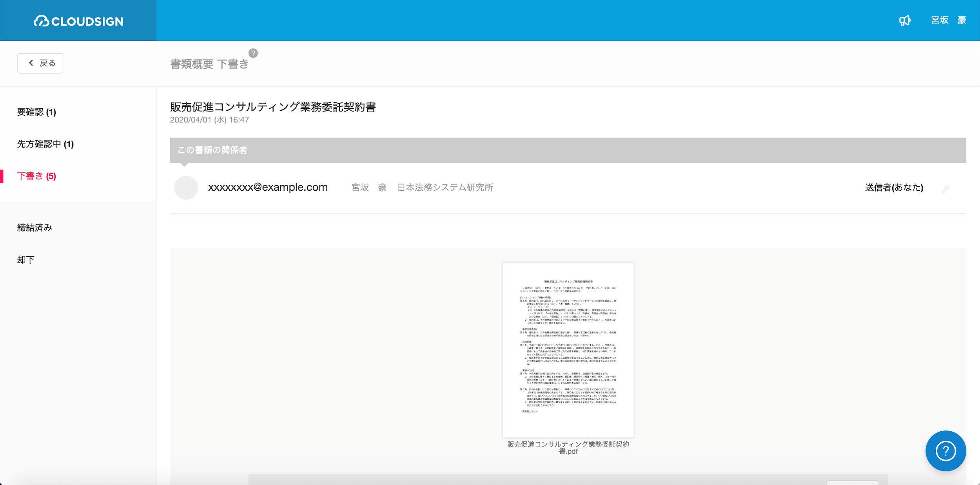Click the CloudSign logo
The height and width of the screenshot is (485, 980).
click(x=78, y=21)
